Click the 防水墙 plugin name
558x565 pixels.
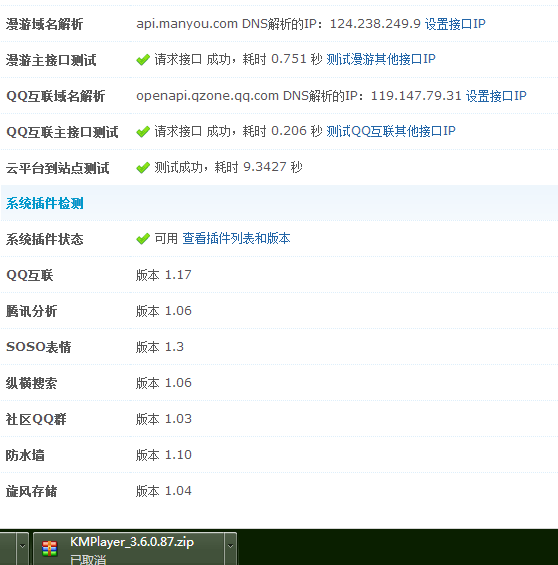click(x=25, y=455)
